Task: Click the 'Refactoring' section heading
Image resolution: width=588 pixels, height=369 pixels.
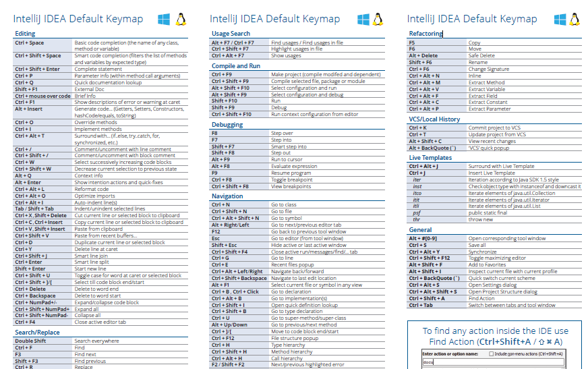Action: tap(425, 33)
